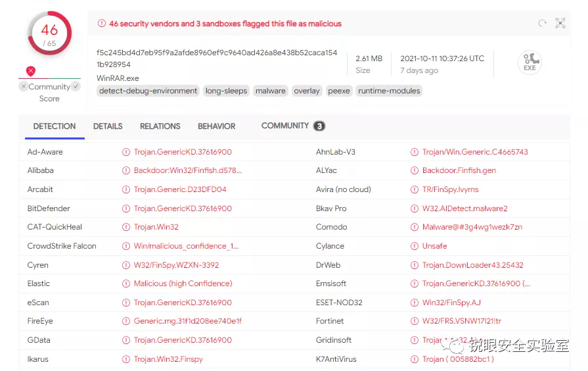The width and height of the screenshot is (588, 371).
Task: Click the overlay tag
Action: [307, 91]
